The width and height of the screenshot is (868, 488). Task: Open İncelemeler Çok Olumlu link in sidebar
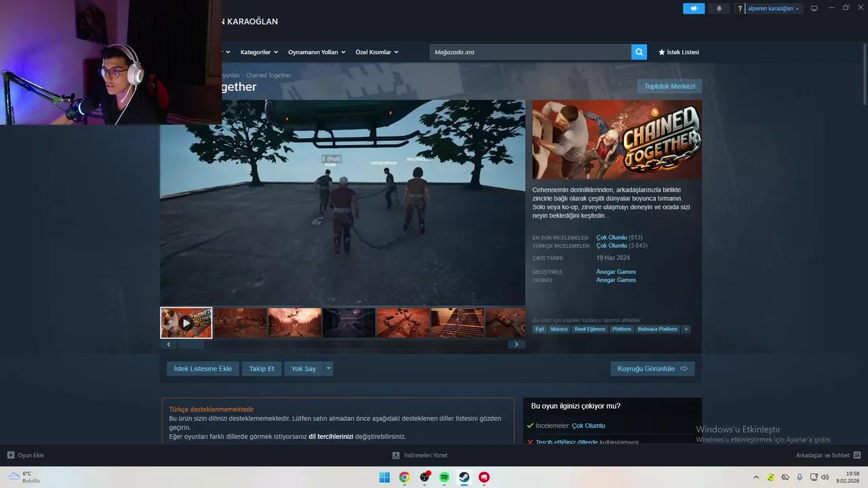588,426
